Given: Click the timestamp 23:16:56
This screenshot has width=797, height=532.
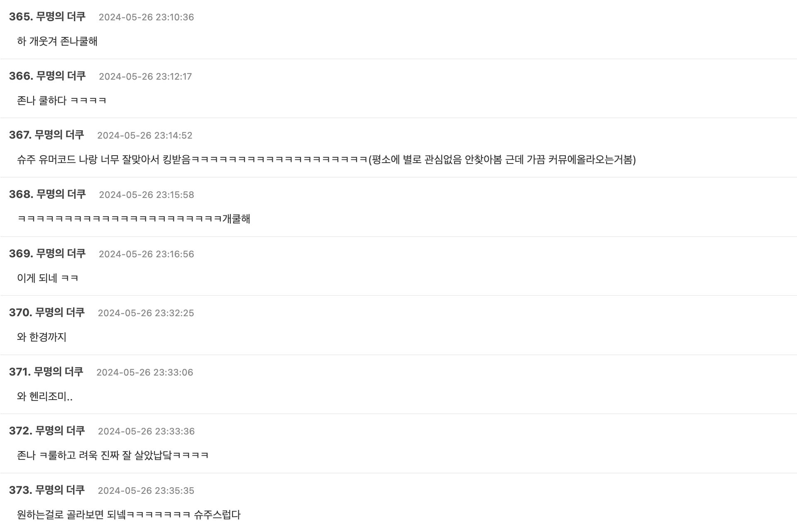Looking at the screenshot, I should 146,254.
